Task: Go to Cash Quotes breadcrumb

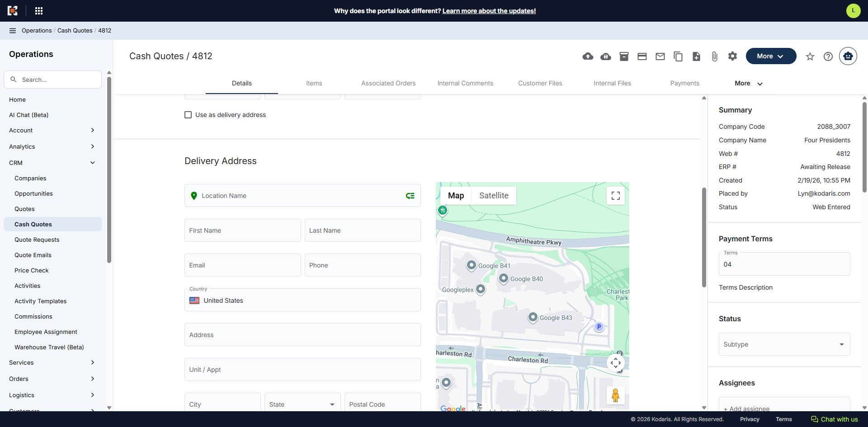Action: point(75,31)
